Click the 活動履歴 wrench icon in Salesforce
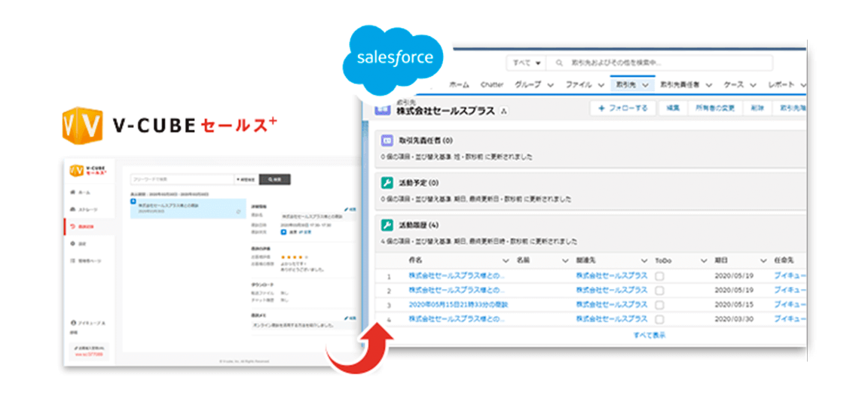This screenshot has width=868, height=411. tap(387, 225)
